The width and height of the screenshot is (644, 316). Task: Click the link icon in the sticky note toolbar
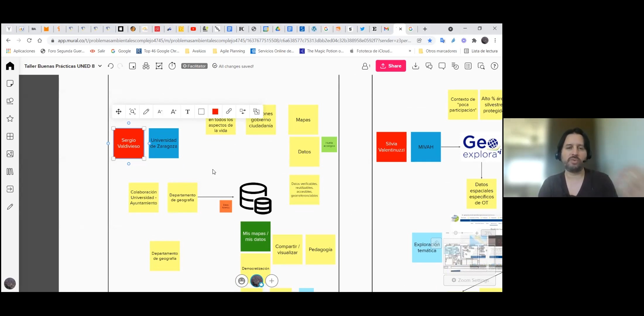coord(229,111)
